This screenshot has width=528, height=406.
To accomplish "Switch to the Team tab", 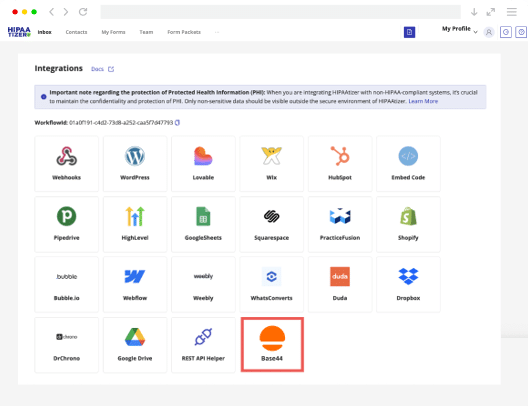I will (146, 32).
